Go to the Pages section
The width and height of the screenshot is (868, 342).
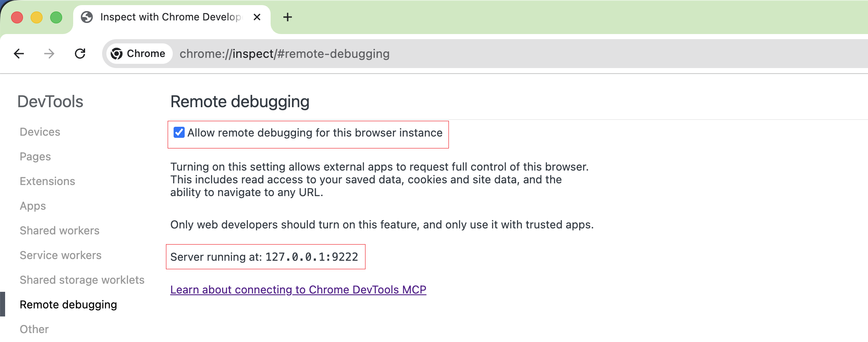tap(35, 157)
